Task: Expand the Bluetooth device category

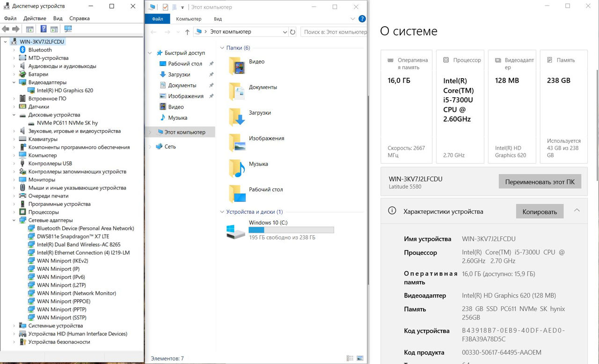Action: click(14, 50)
